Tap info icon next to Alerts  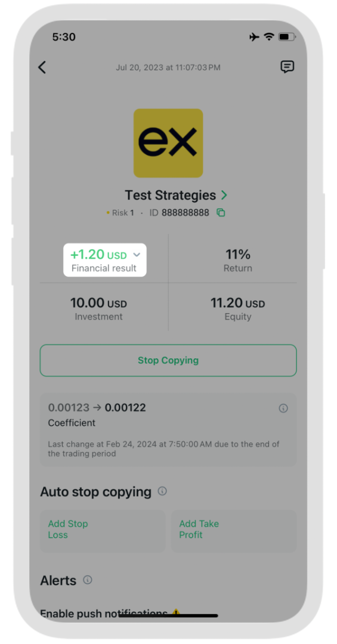[88, 580]
